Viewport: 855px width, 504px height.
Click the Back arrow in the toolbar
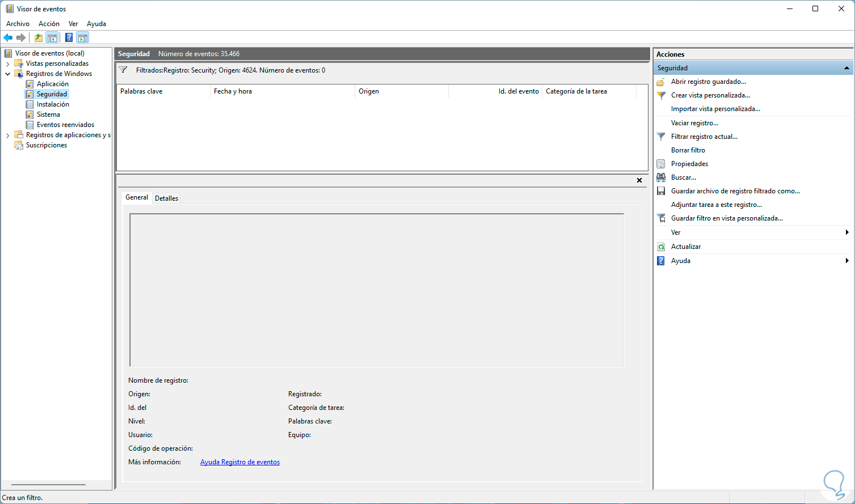pyautogui.click(x=8, y=38)
